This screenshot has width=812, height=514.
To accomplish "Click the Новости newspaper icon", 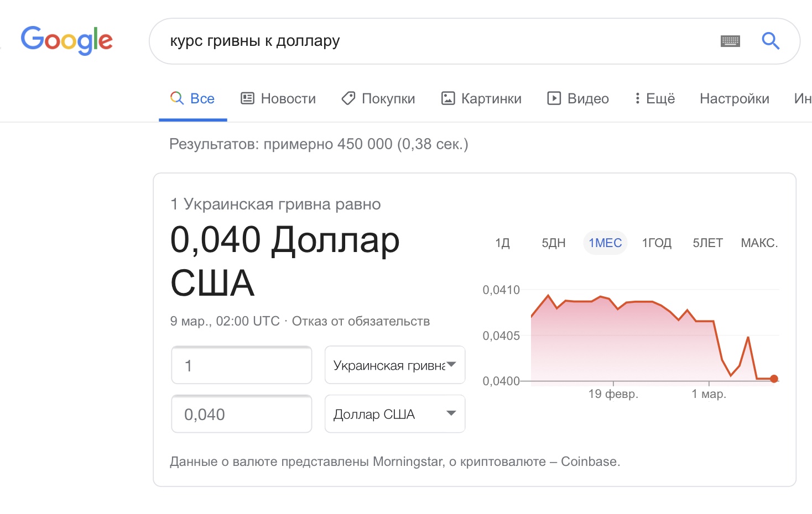I will (x=247, y=98).
